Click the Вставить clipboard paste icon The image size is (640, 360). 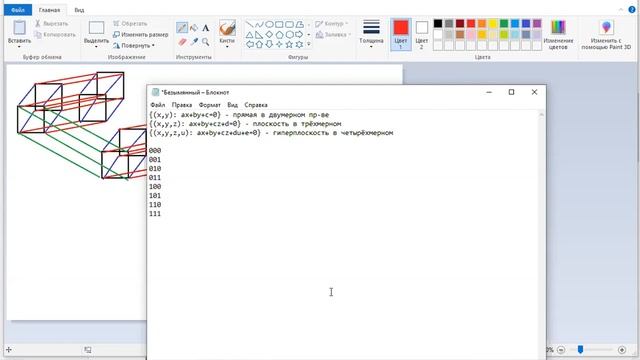[19, 28]
